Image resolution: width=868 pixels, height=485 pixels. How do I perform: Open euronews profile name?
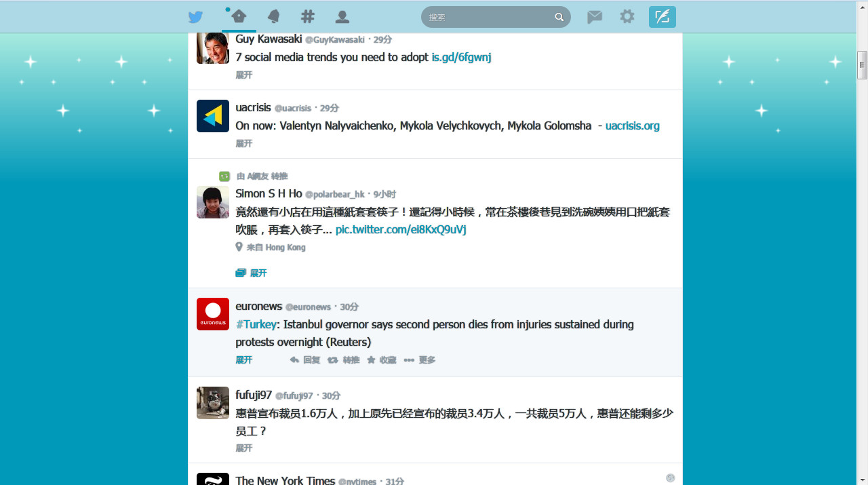click(x=259, y=307)
